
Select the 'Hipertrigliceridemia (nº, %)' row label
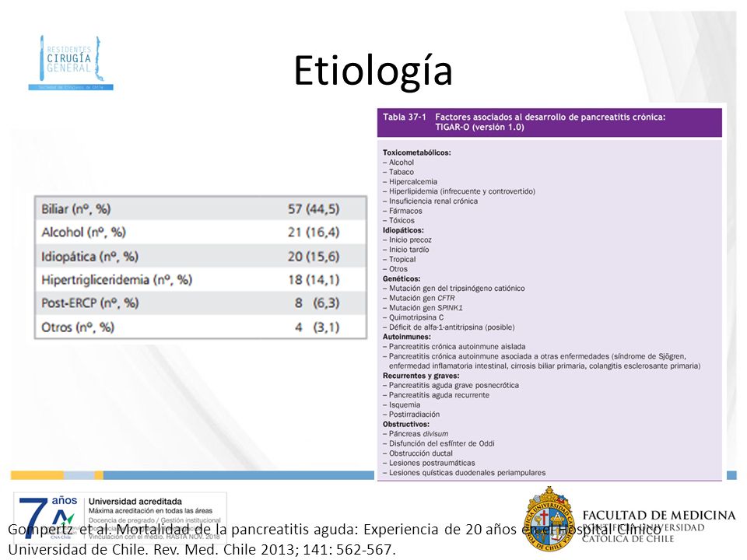117,279
